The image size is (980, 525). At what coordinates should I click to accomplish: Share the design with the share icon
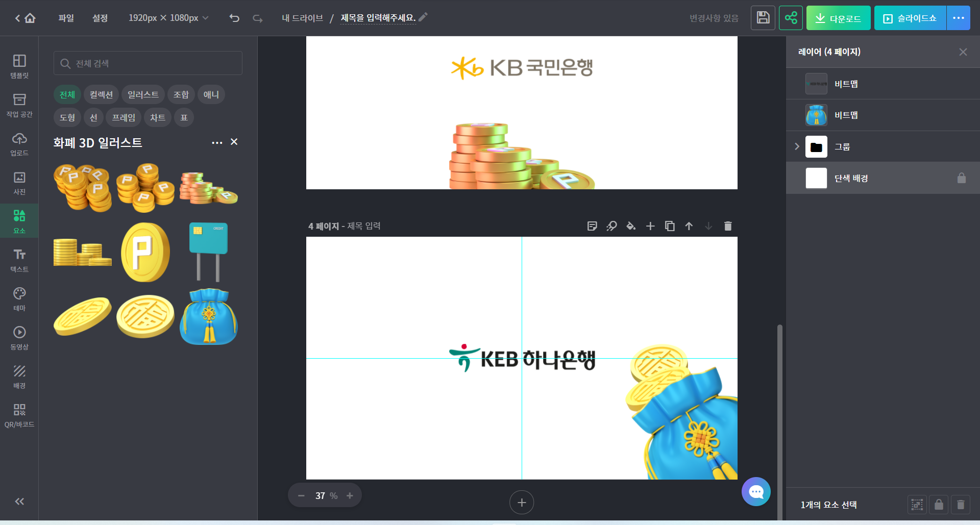pyautogui.click(x=791, y=18)
